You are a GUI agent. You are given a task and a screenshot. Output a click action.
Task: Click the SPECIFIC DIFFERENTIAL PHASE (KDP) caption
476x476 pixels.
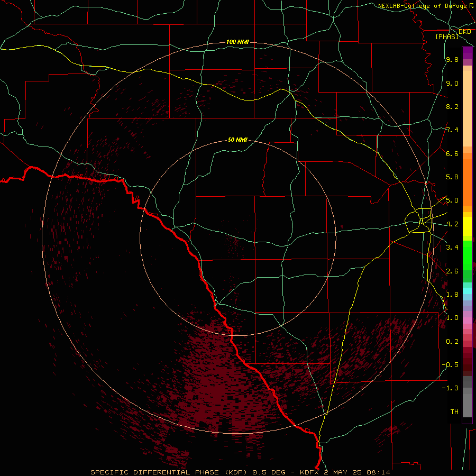click(169, 472)
